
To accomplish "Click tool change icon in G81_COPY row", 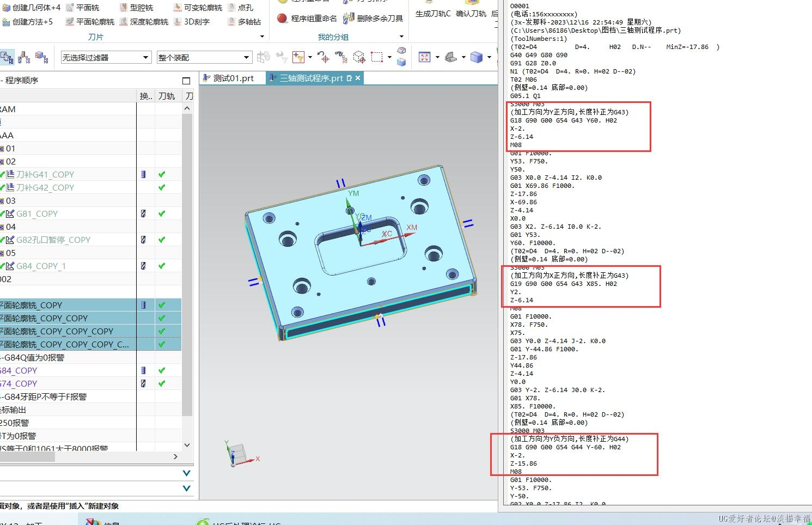I will [x=143, y=213].
